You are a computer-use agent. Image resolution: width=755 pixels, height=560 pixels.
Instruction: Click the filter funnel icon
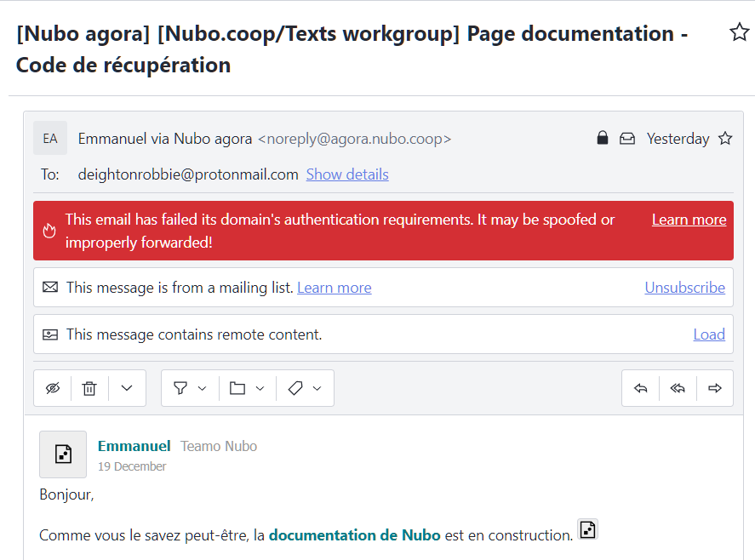180,388
